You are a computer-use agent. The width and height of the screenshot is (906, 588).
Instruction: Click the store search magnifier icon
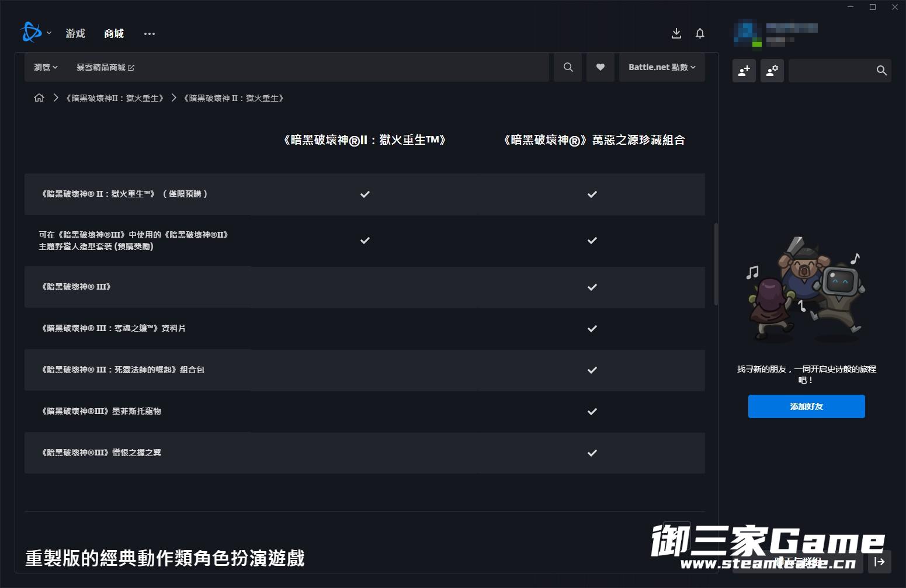coord(568,67)
